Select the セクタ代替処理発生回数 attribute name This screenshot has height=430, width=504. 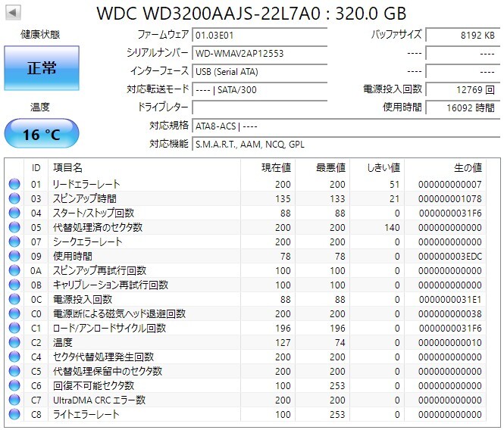104,357
